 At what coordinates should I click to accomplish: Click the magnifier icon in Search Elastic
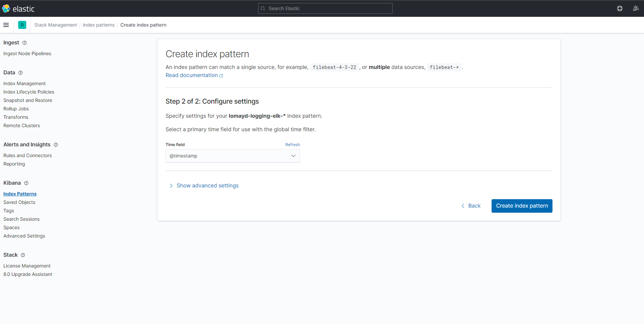coord(263,8)
